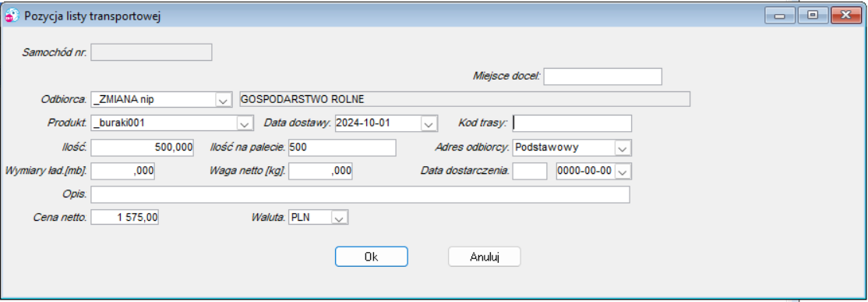Image resolution: width=868 pixels, height=302 pixels.
Task: Click the Waga netto [kg] field
Action: click(x=320, y=171)
